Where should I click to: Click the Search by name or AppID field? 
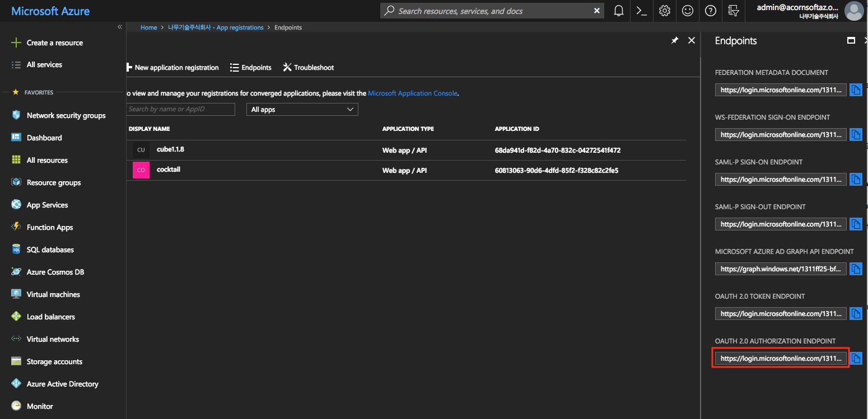tap(180, 109)
